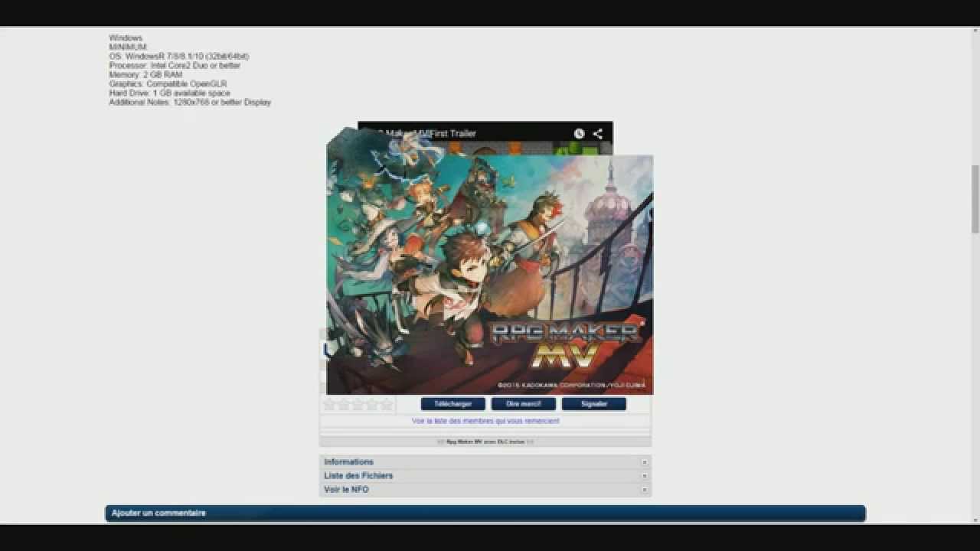980x551 pixels.
Task: Open the Voir le NFO header
Action: click(x=485, y=490)
